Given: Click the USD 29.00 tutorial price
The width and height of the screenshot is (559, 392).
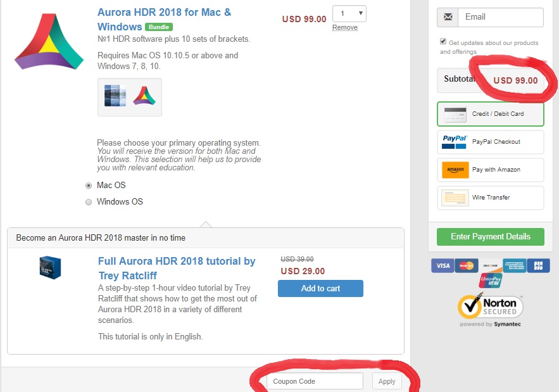Looking at the screenshot, I should coord(303,271).
